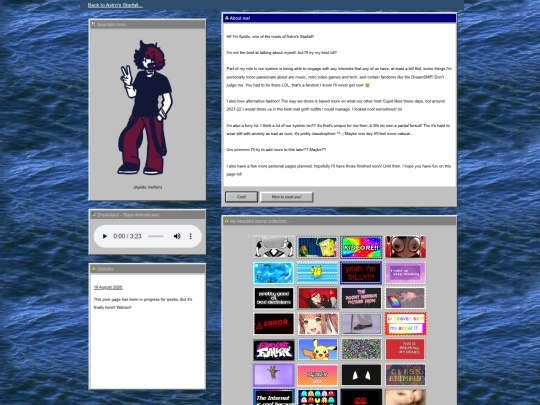This screenshot has height=405, width=540.
Task: Click the Pikachu stamp
Action: click(x=318, y=350)
